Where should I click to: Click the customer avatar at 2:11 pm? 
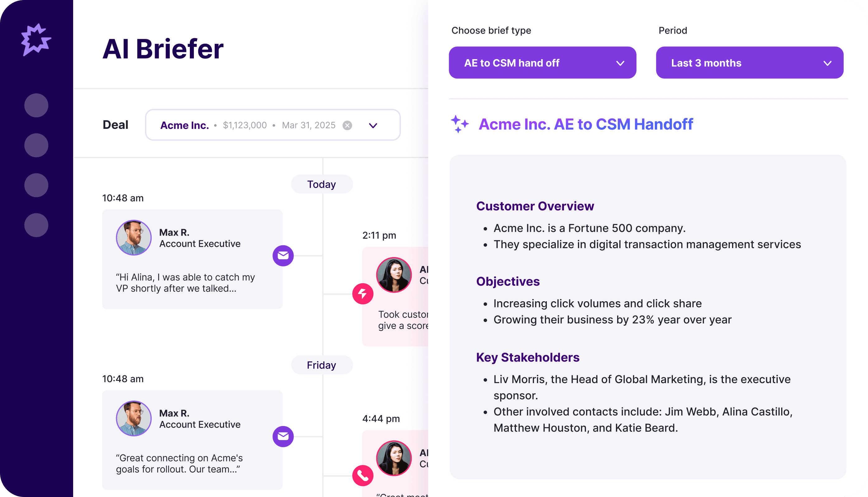(394, 275)
